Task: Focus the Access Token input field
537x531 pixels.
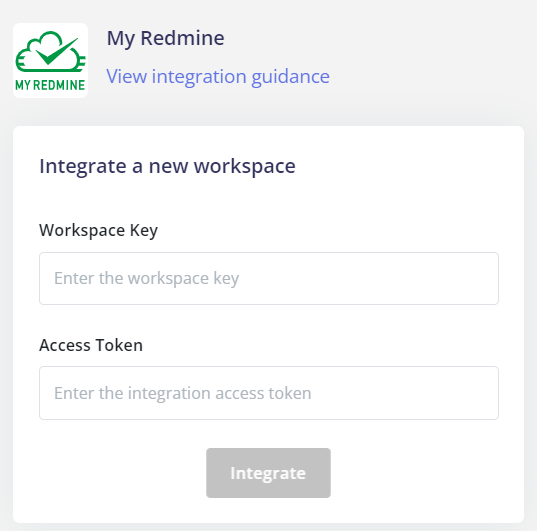Action: [269, 393]
